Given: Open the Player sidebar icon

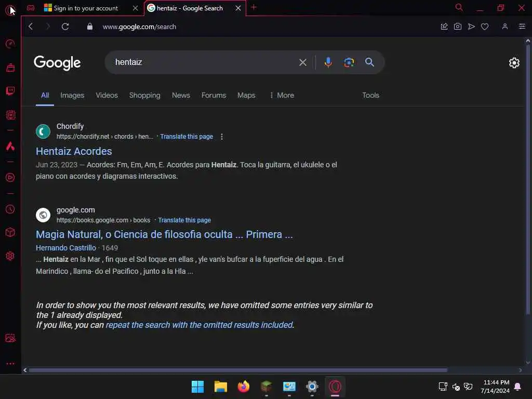Looking at the screenshot, I should (10, 178).
